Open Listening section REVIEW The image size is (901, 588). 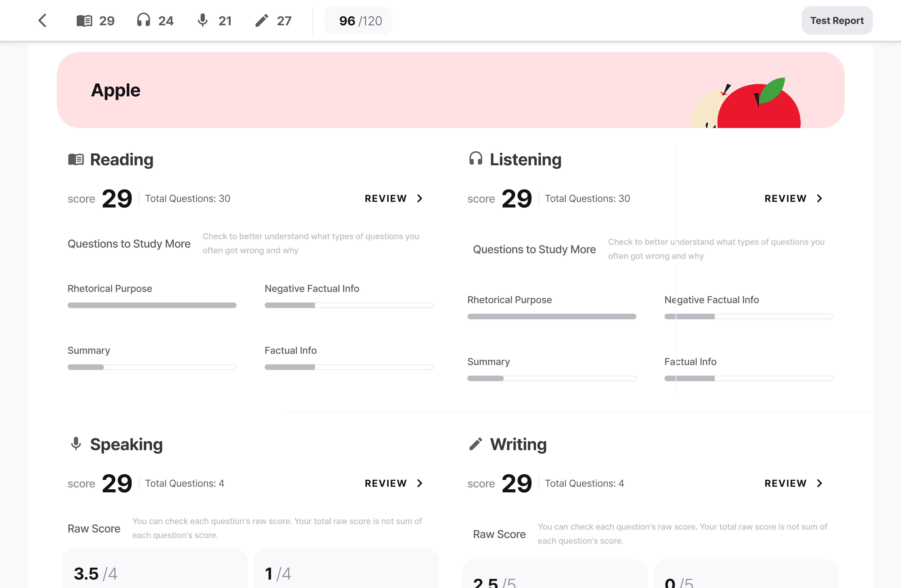click(793, 198)
